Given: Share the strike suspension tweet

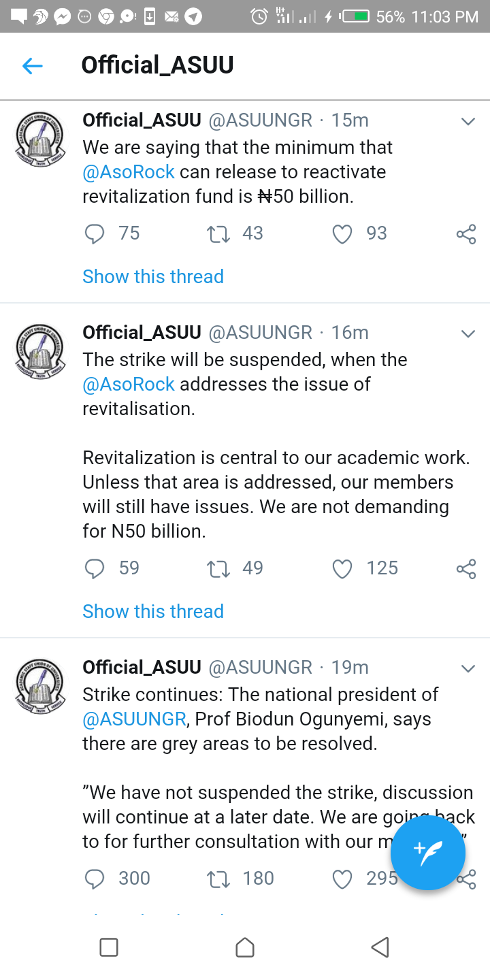Looking at the screenshot, I should pos(466,569).
